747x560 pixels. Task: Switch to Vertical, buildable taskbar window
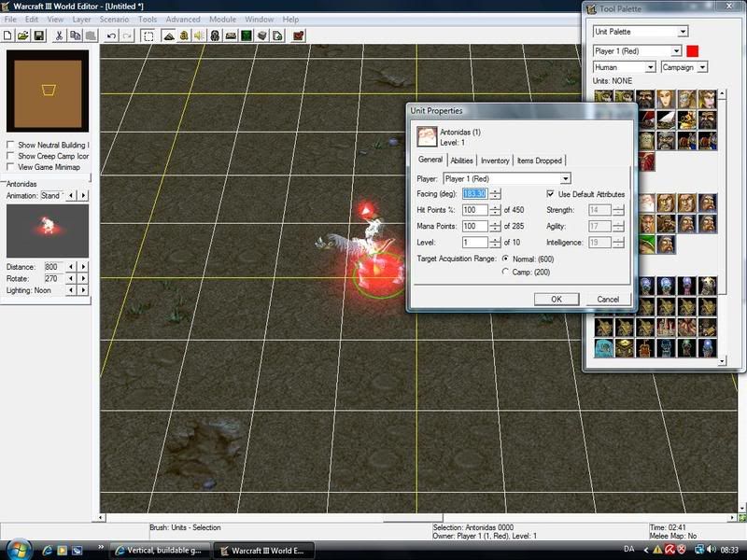pos(159,550)
